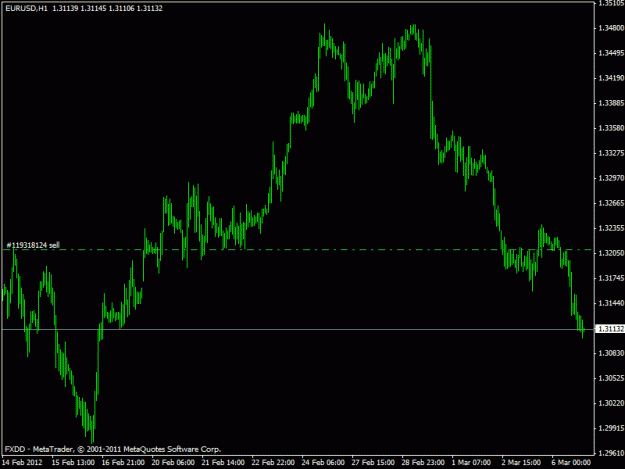Click the 1.34800 price scale label

pos(611,28)
